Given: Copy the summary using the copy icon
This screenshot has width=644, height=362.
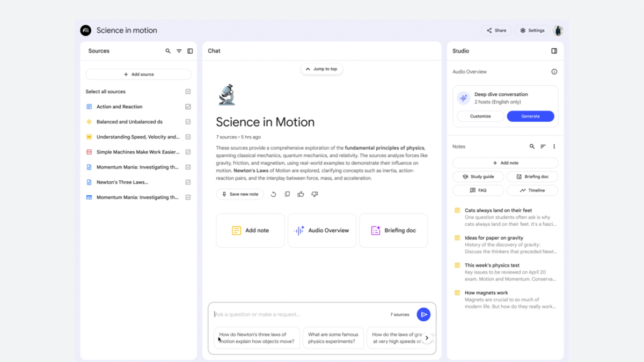Looking at the screenshot, I should pyautogui.click(x=287, y=194).
